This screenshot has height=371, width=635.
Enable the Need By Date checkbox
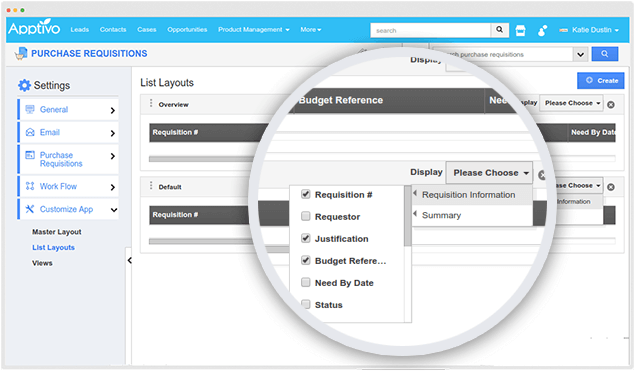tap(306, 282)
